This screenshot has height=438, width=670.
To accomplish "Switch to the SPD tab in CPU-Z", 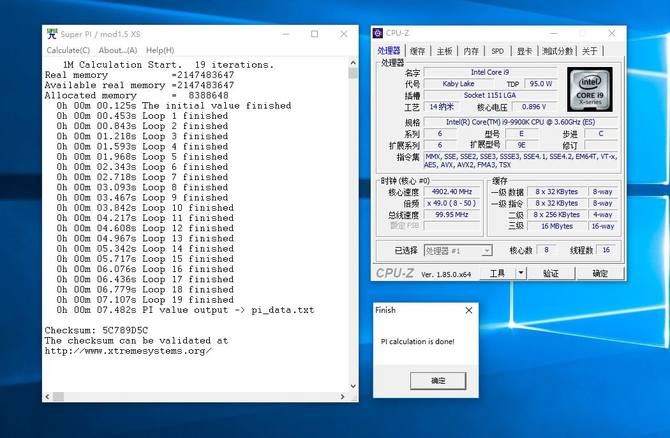I will tap(497, 51).
